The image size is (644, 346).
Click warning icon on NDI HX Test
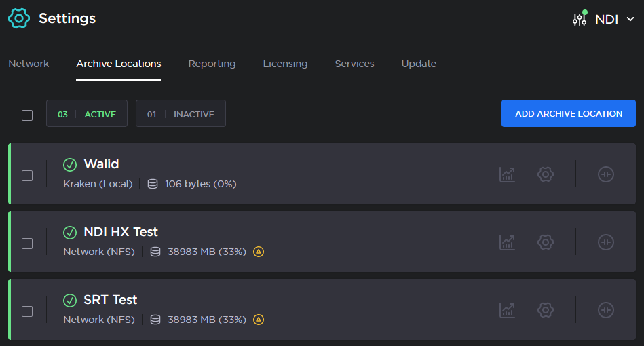[259, 252]
